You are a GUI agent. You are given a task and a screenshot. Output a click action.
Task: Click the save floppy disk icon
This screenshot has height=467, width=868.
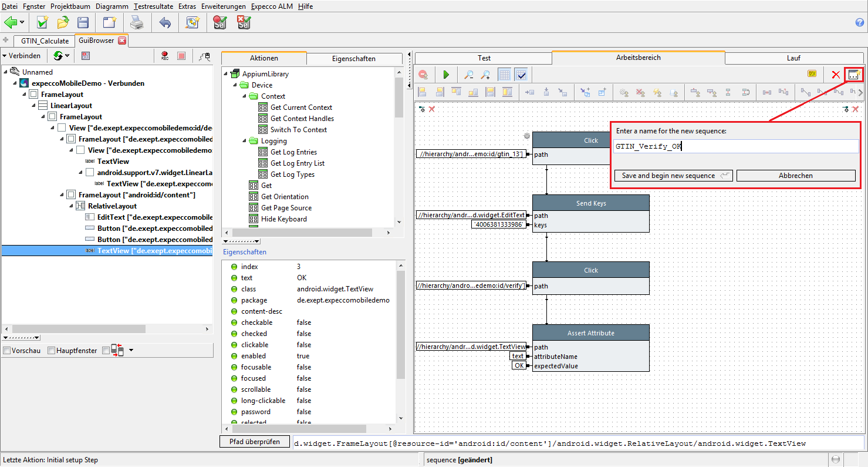83,23
